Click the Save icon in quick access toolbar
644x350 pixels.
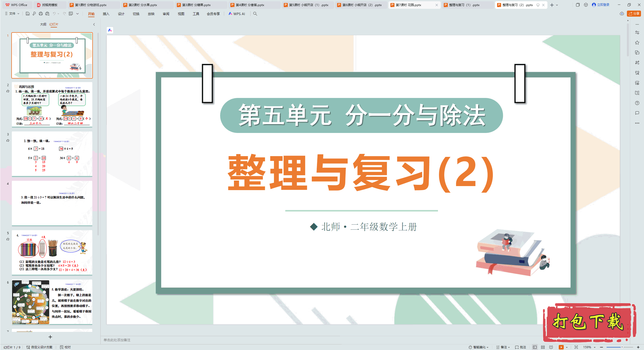[27, 14]
